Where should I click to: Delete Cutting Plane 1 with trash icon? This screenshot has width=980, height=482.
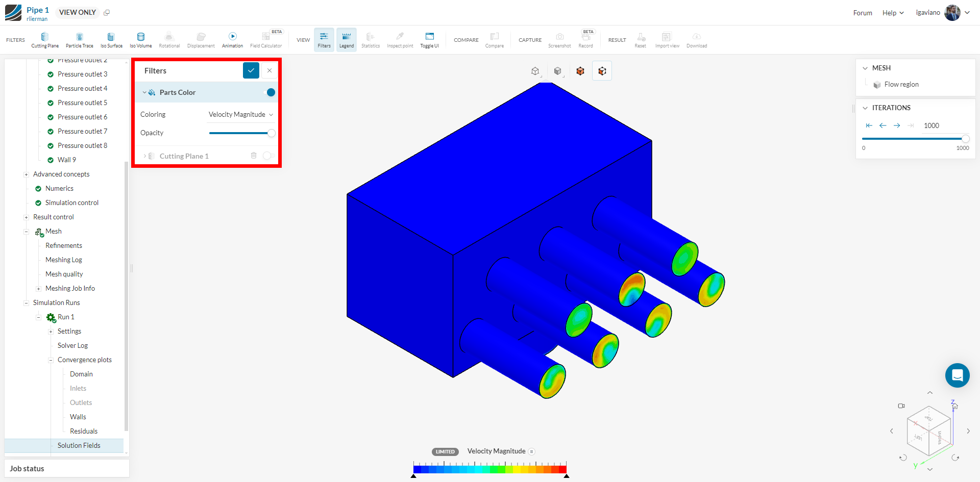click(x=254, y=156)
